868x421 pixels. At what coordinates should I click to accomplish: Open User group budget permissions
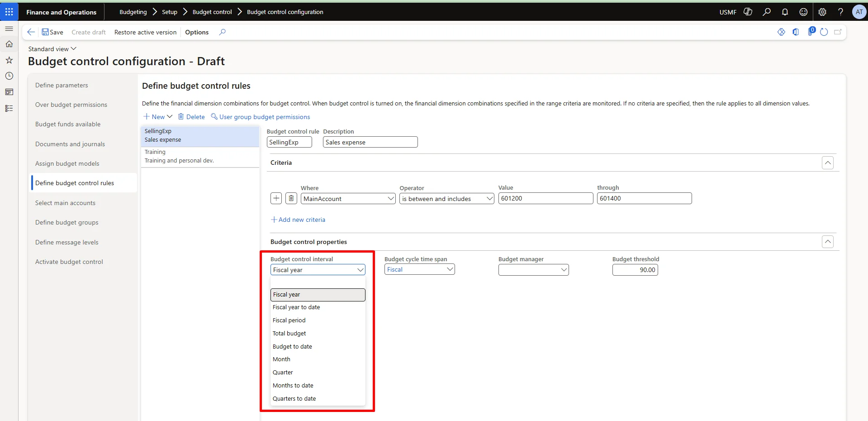coord(261,117)
